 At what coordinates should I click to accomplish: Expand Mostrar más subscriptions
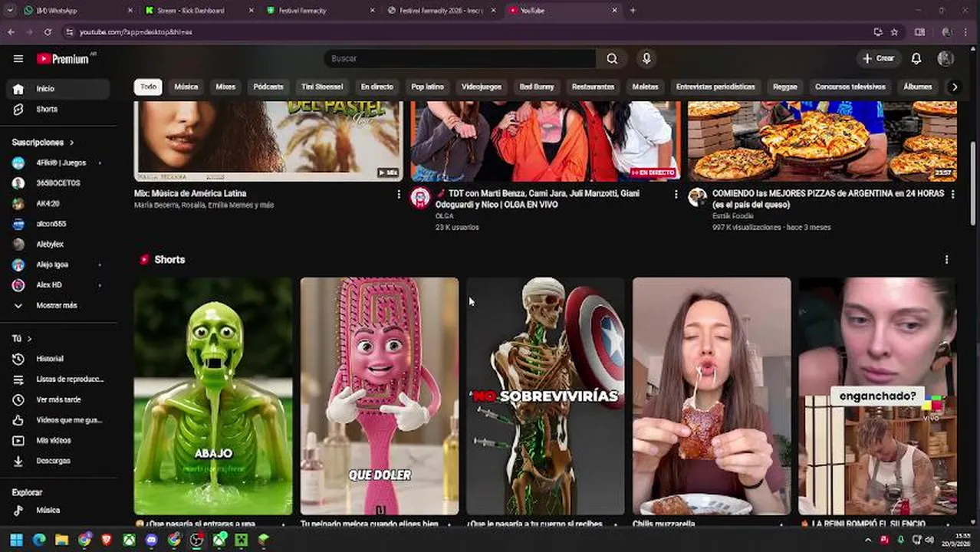[x=58, y=305]
